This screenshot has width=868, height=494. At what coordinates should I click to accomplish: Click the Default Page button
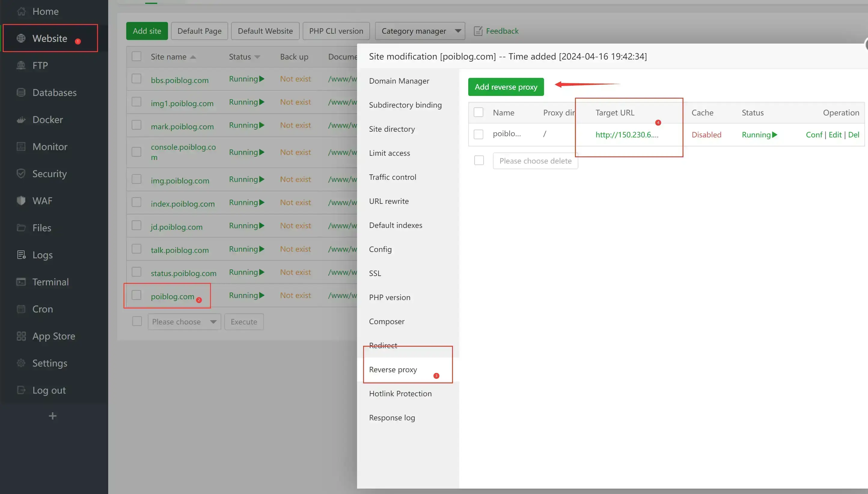click(x=199, y=31)
